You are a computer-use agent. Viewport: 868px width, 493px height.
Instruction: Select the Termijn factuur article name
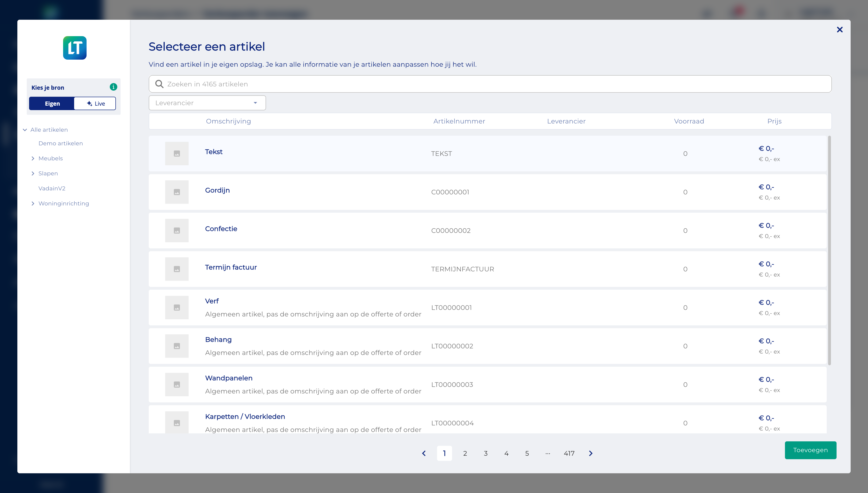pos(231,267)
